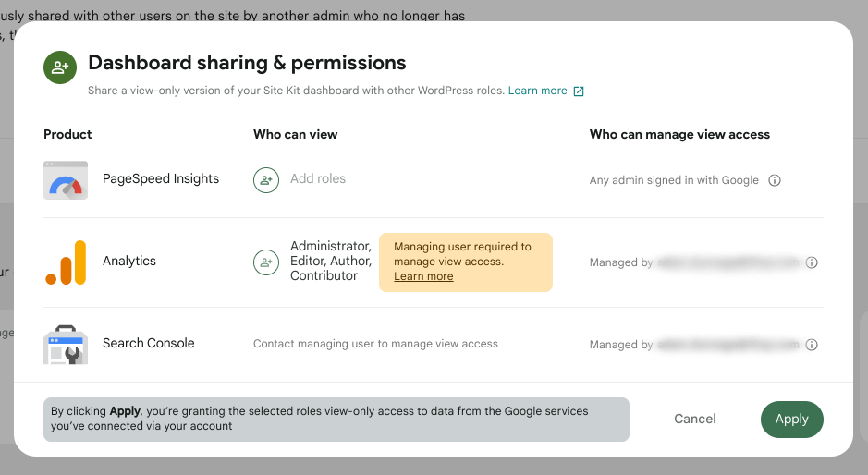Open Learn more in the yellow managing user notice
The width and height of the screenshot is (868, 475).
423,276
